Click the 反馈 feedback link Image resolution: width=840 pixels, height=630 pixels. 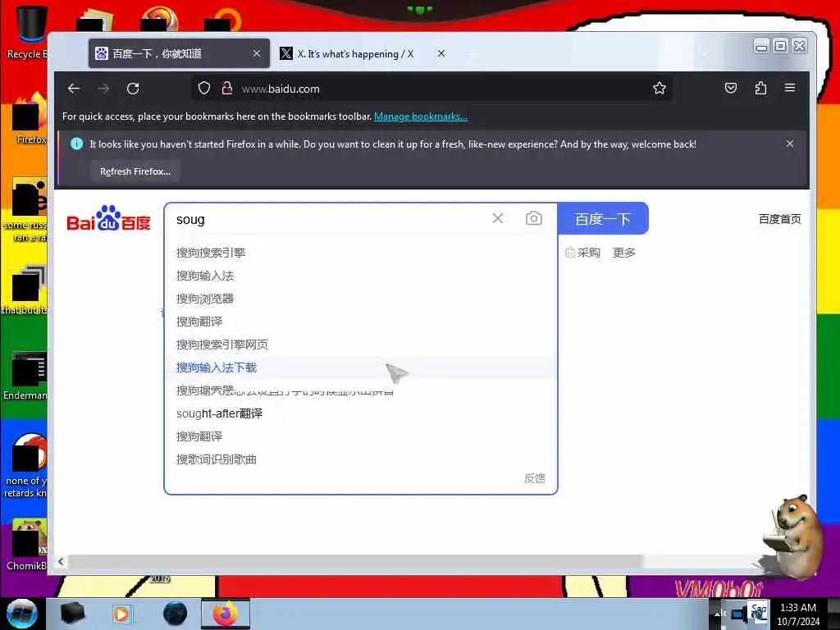click(534, 478)
